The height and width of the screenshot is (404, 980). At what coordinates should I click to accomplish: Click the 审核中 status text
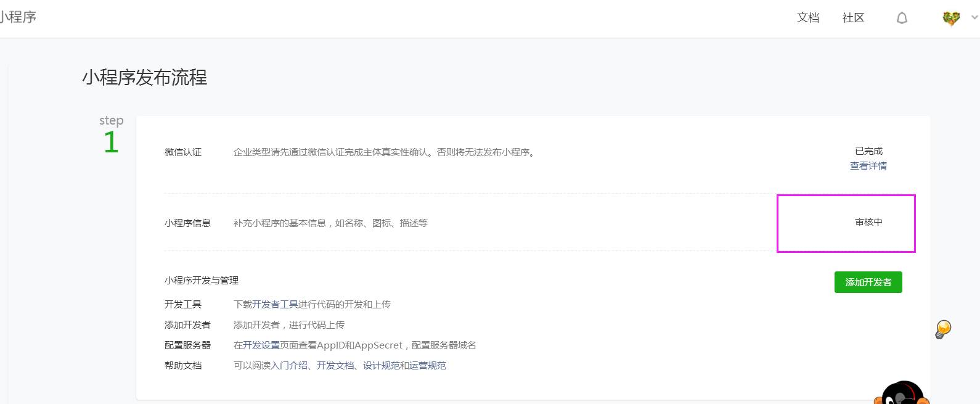868,222
